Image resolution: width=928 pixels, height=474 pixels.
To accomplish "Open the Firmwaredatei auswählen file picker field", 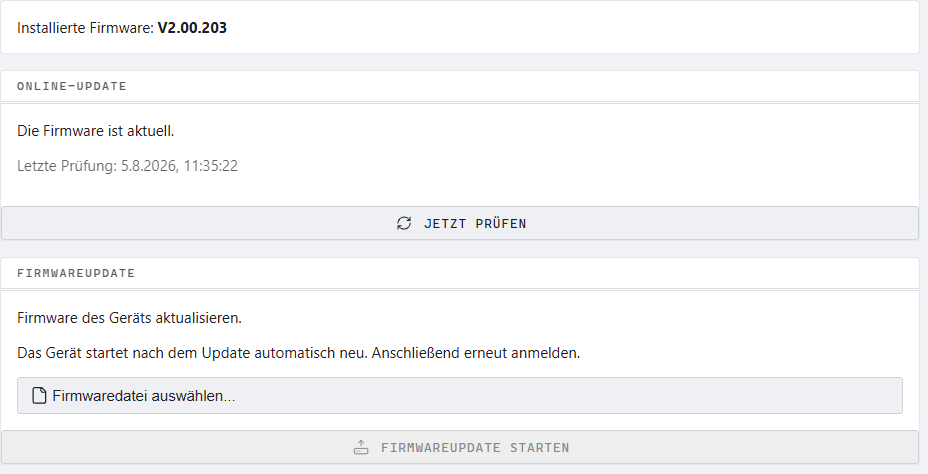I will click(460, 395).
